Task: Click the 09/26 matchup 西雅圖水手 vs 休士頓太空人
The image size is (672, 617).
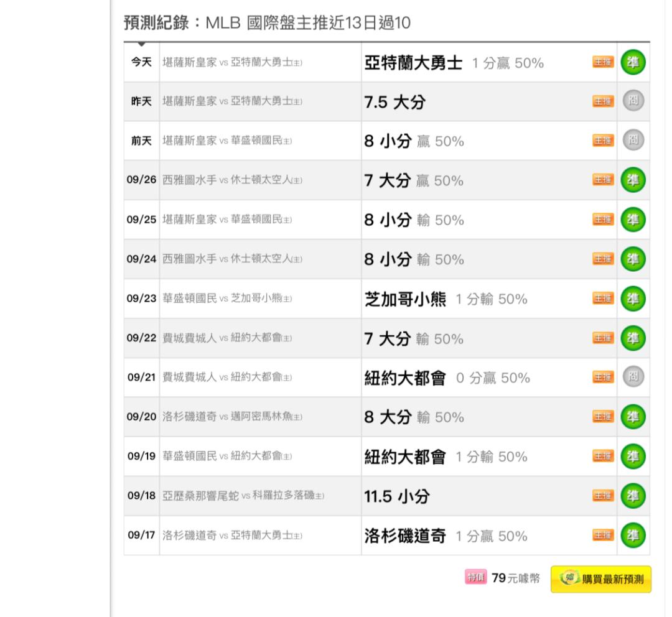Action: point(232,180)
